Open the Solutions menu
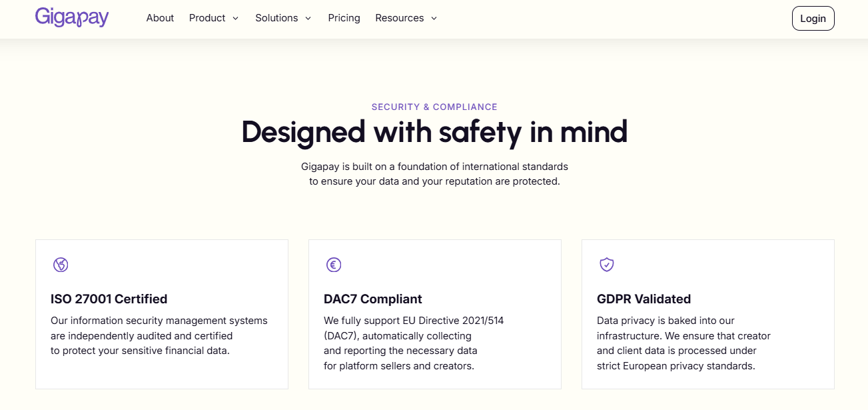The width and height of the screenshot is (868, 410). [283, 18]
